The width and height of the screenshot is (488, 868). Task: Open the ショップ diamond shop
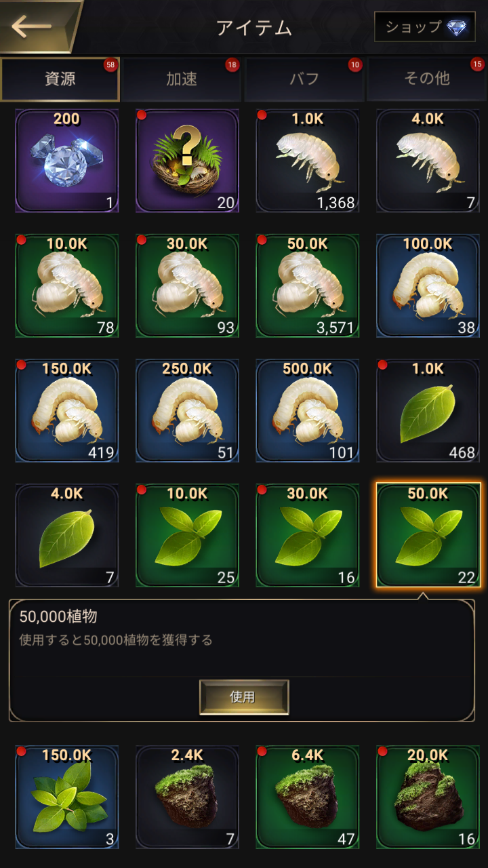pos(424,27)
